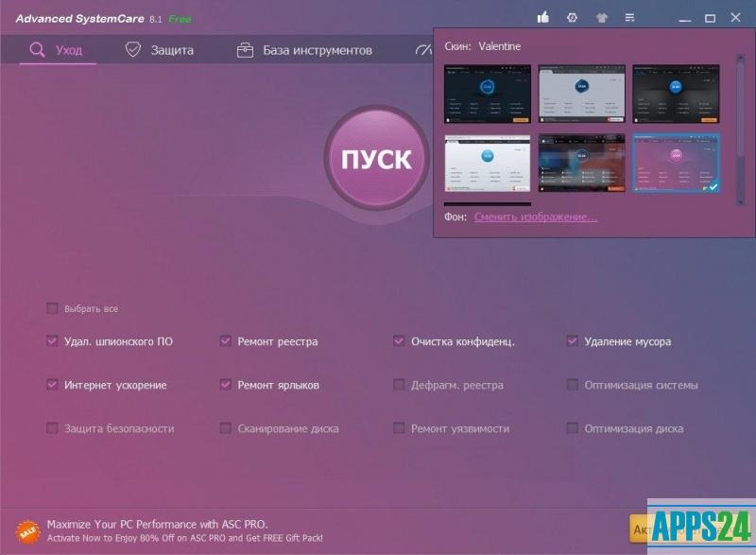Select the white skin thumbnail
Image resolution: width=756 pixels, height=555 pixels.
(x=488, y=163)
